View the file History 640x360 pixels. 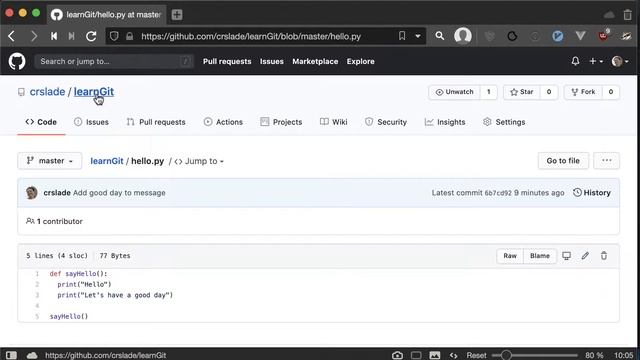tap(592, 193)
